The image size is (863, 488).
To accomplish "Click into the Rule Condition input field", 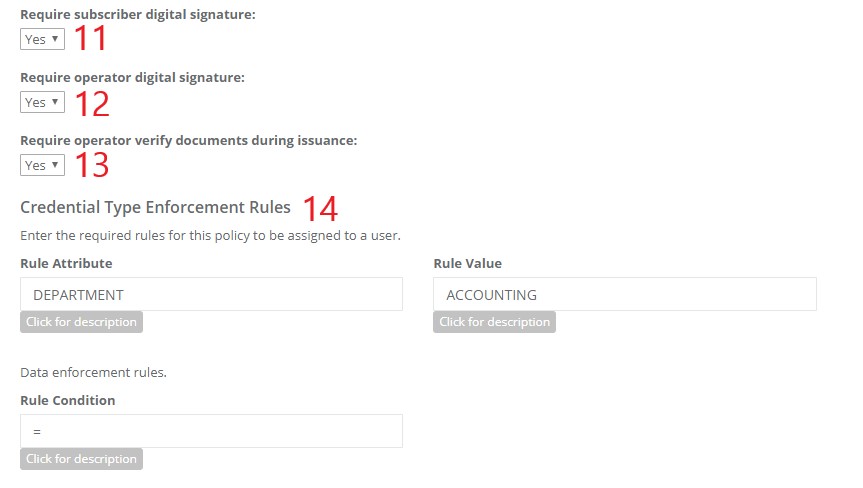I will [x=211, y=431].
